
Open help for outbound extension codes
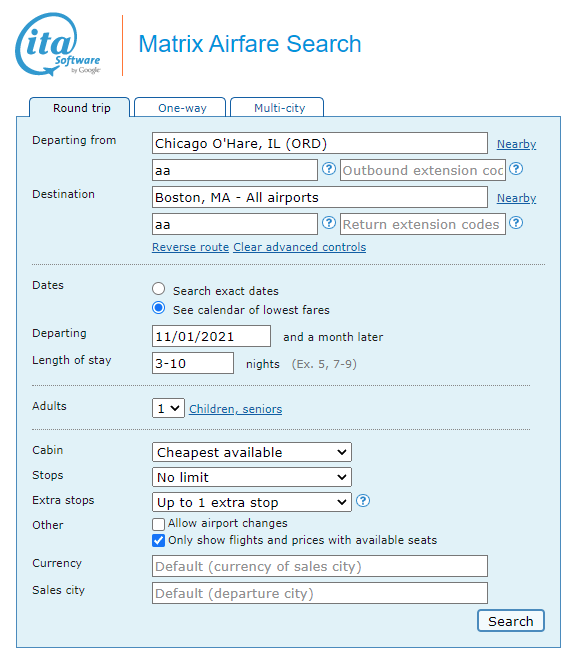[x=516, y=169]
